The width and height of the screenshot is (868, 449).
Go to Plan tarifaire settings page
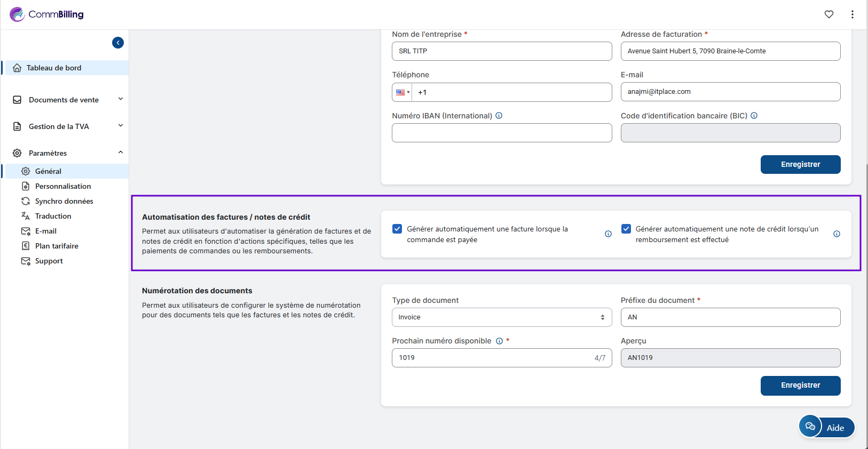[57, 246]
